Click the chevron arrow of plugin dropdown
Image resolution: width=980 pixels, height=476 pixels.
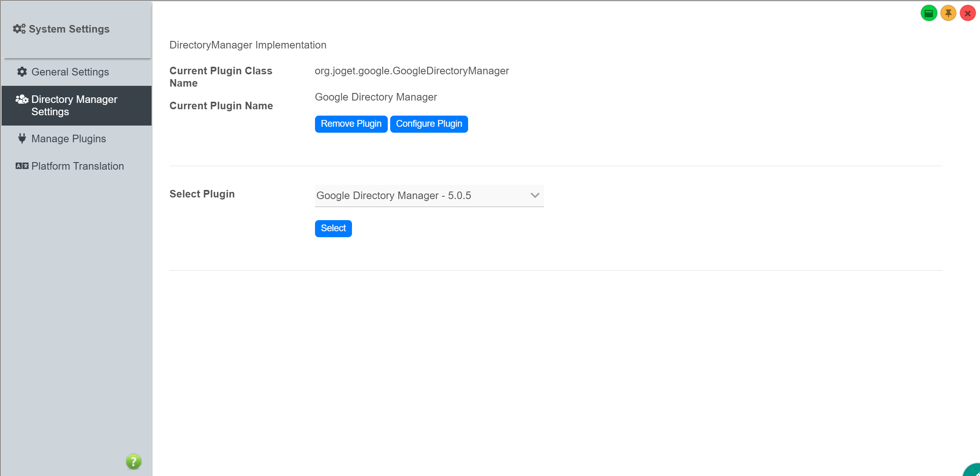coord(535,195)
